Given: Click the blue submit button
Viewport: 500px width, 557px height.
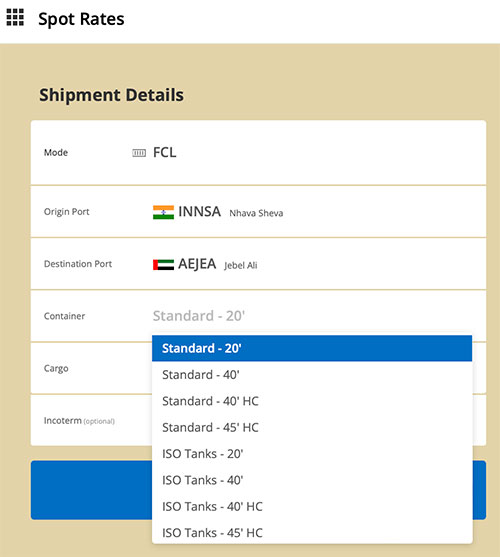Looking at the screenshot, I should click(258, 490).
